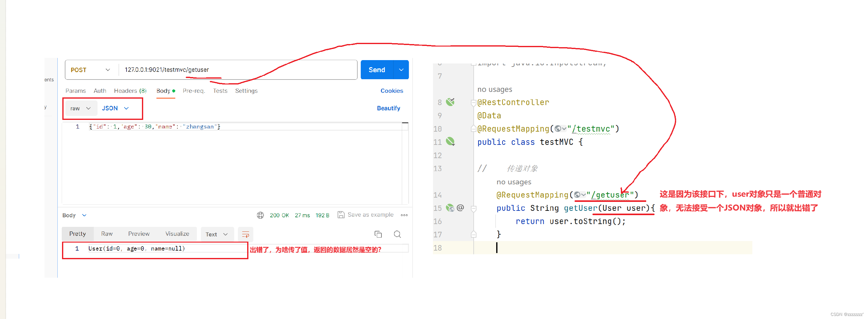
Task: Open the raw body type dropdown
Action: tap(81, 108)
